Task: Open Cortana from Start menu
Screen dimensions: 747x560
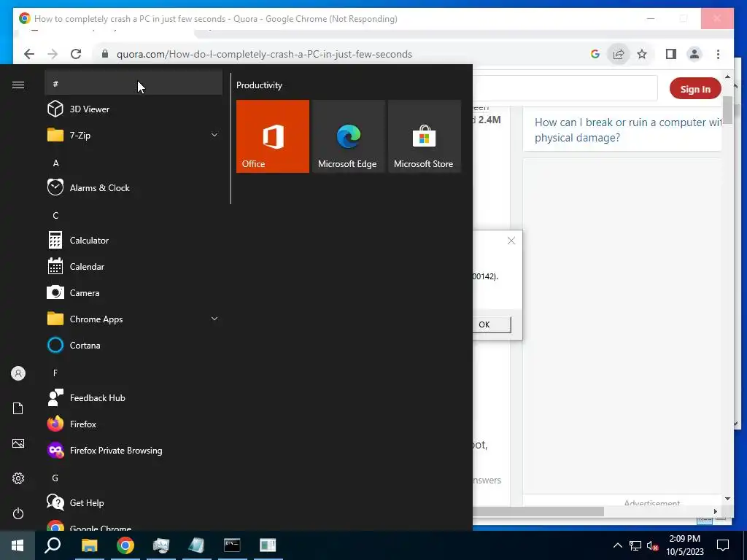Action: click(133, 345)
